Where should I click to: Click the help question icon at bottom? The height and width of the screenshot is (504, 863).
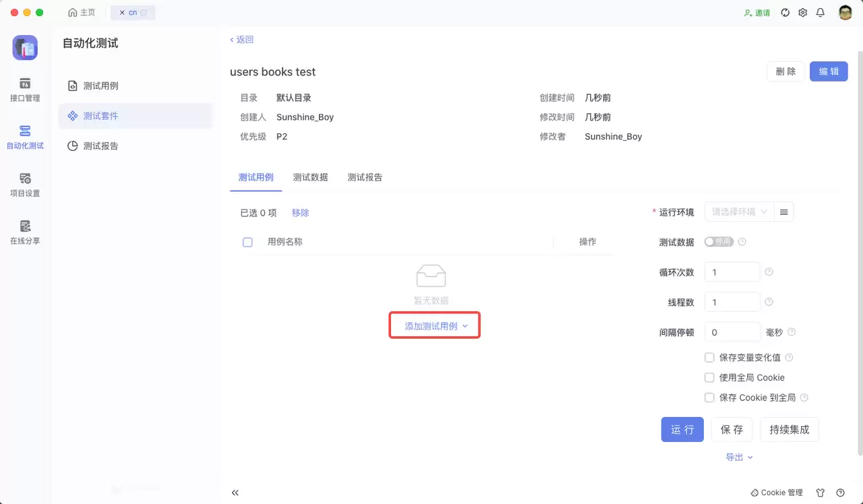click(841, 493)
